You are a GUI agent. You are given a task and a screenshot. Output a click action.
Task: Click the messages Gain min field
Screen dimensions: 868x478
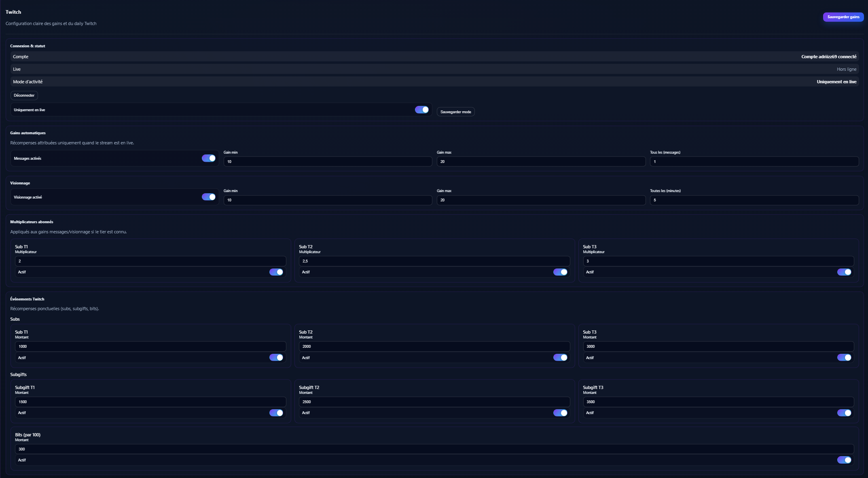coord(328,162)
